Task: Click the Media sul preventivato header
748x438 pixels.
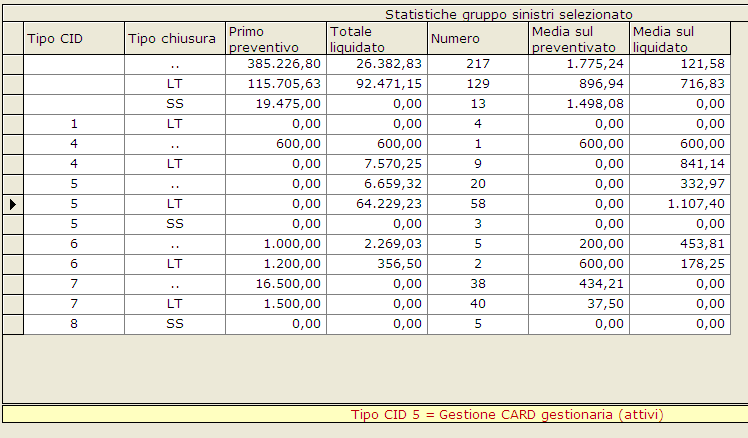Action: pyautogui.click(x=578, y=39)
